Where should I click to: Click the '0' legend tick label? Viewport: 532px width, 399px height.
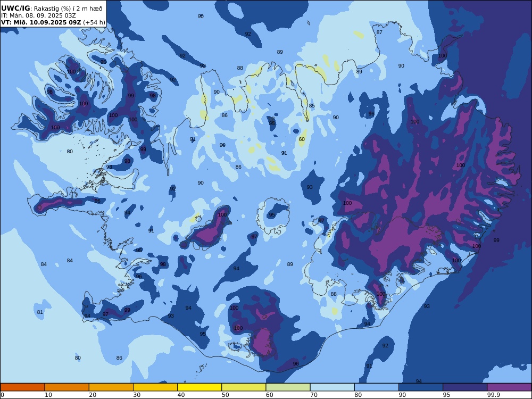click(2, 395)
